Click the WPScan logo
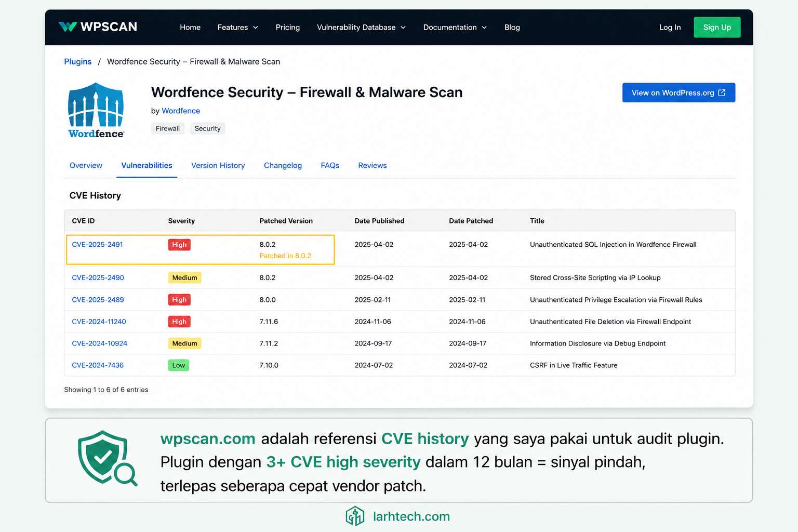The width and height of the screenshot is (798, 532). pyautogui.click(x=98, y=27)
